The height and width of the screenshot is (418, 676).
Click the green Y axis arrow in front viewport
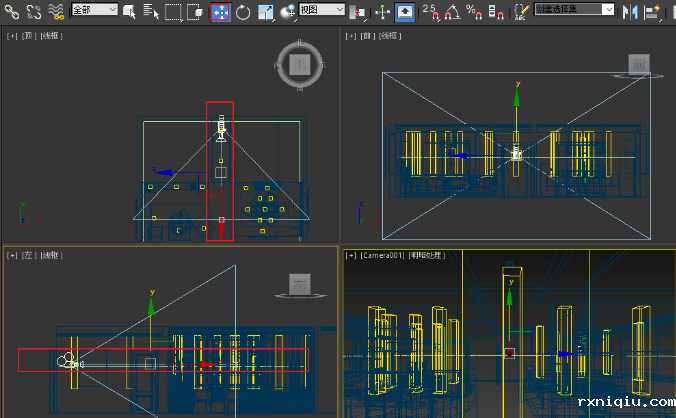[x=516, y=98]
